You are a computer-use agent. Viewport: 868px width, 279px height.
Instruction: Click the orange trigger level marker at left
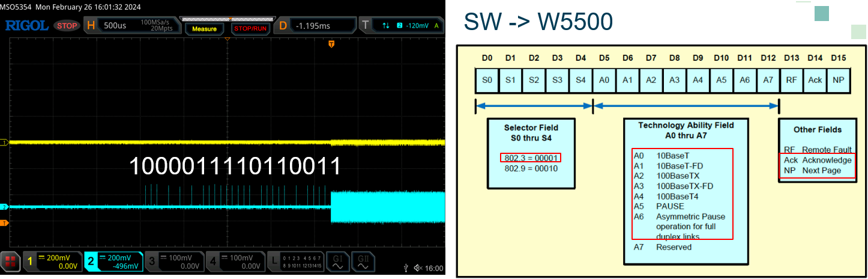pyautogui.click(x=4, y=223)
